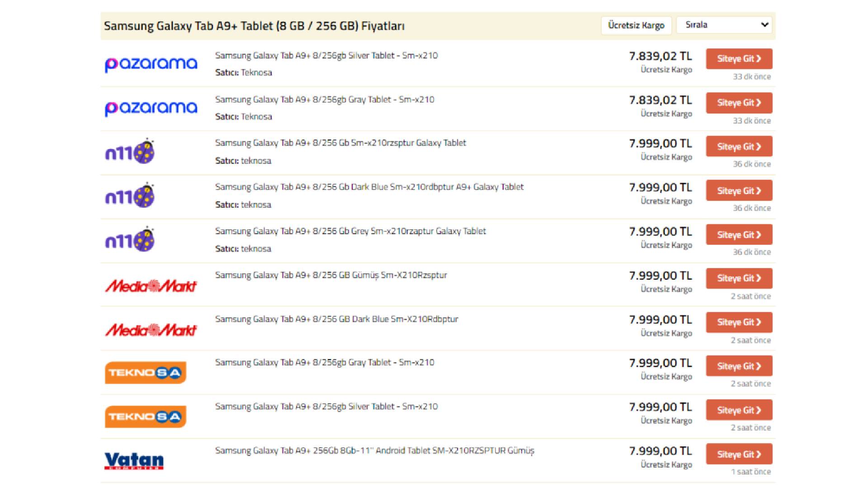868x488 pixels.
Task: Open the Sırala sort dropdown
Action: pyautogui.click(x=724, y=25)
